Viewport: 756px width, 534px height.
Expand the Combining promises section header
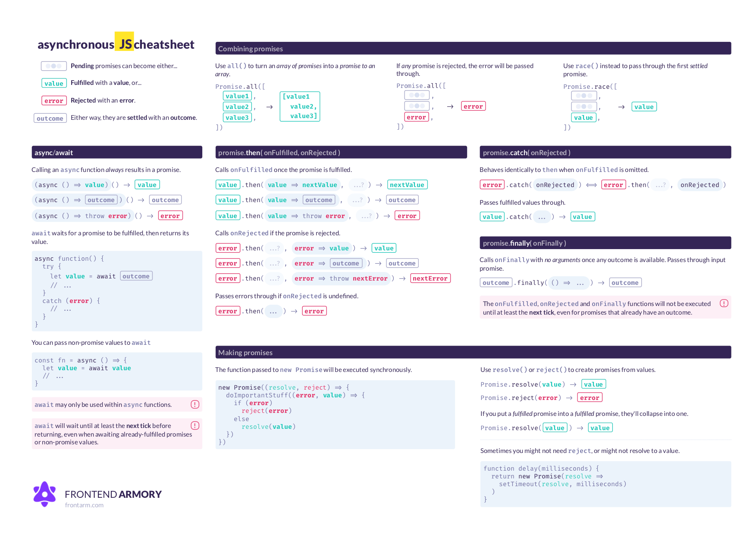[x=250, y=48]
